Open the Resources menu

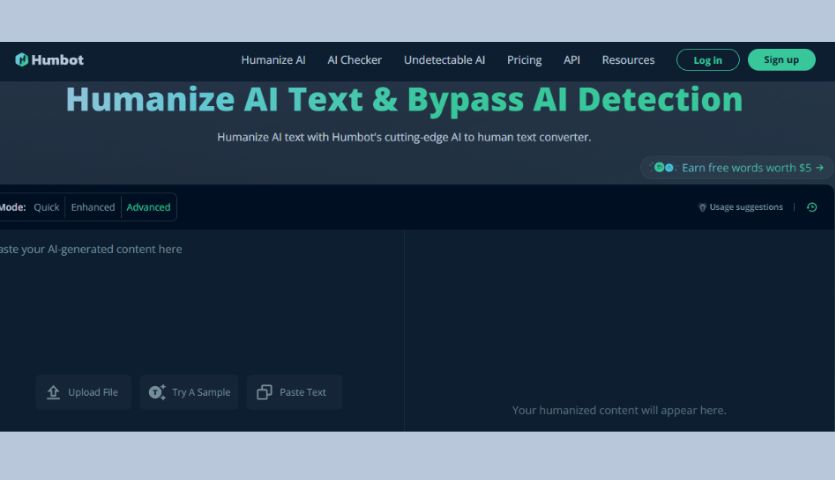(x=628, y=60)
